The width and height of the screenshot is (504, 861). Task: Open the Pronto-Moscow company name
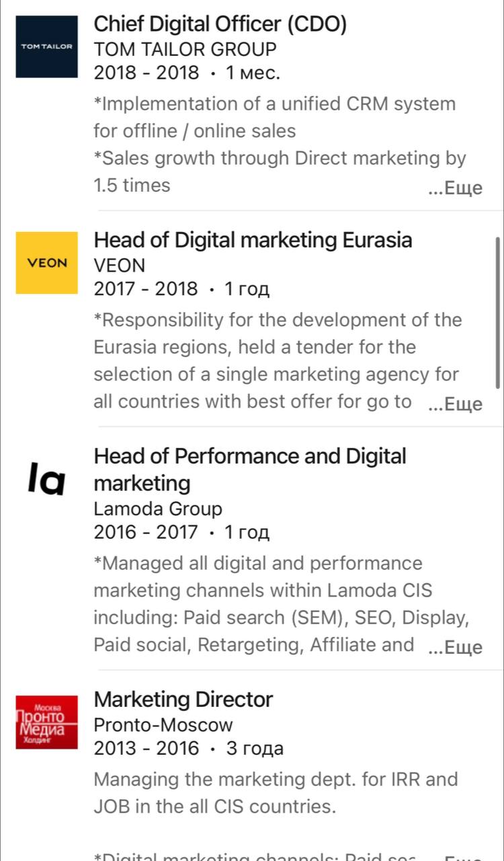(x=163, y=725)
